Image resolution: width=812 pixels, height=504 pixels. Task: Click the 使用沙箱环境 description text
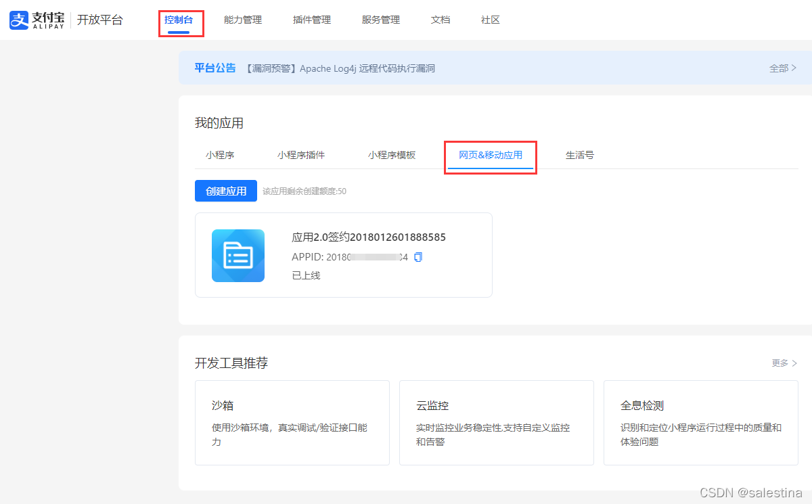pyautogui.click(x=290, y=434)
